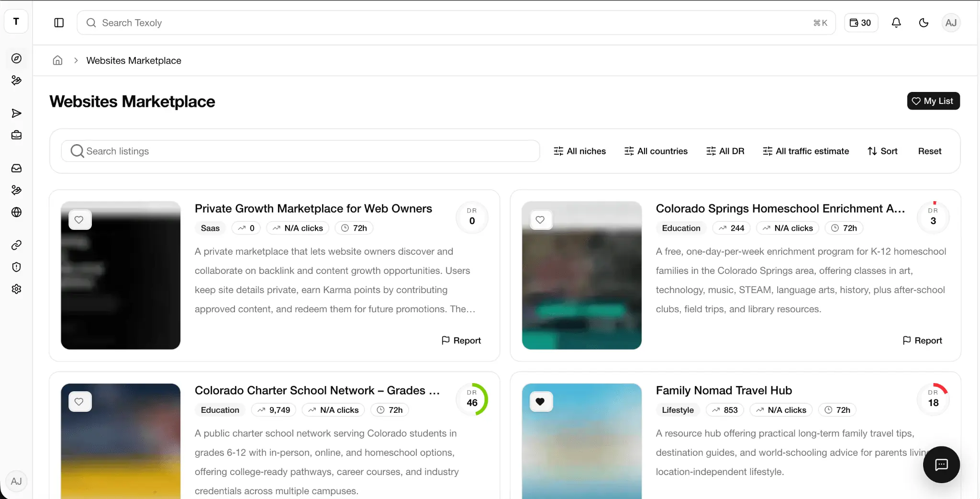Click DR 3 progress ring
The image size is (980, 499).
(x=933, y=217)
